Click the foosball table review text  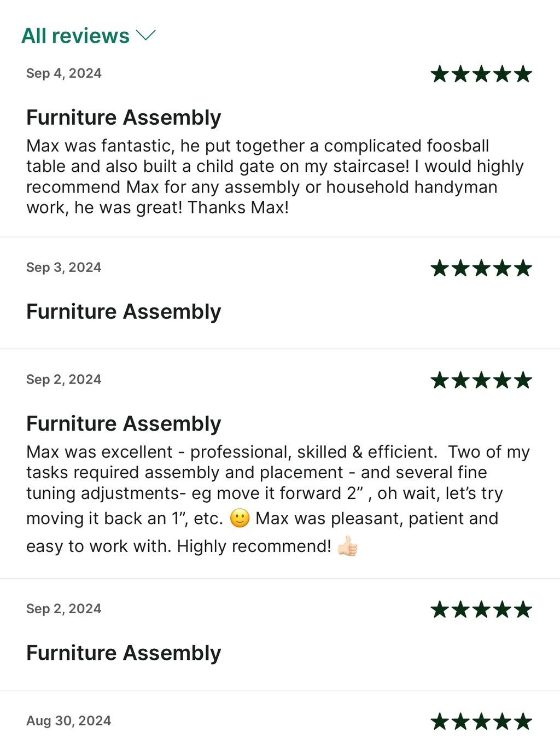point(275,177)
